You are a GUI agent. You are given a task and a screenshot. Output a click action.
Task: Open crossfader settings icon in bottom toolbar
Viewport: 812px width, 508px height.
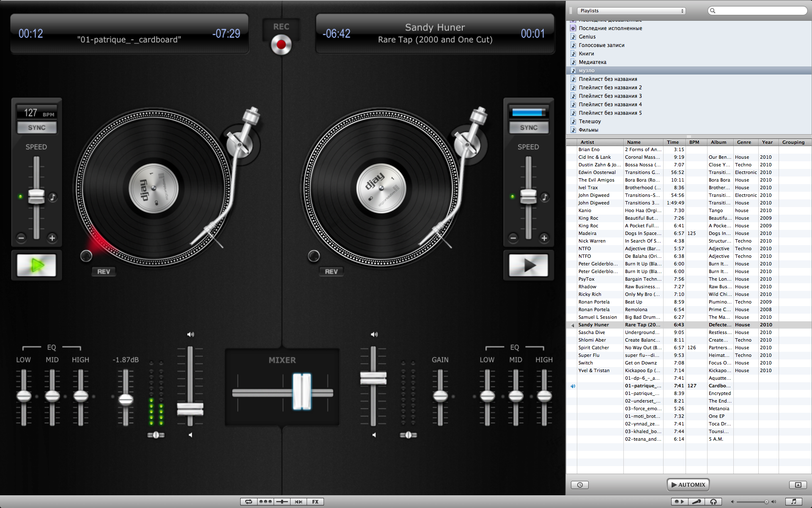[x=282, y=502]
